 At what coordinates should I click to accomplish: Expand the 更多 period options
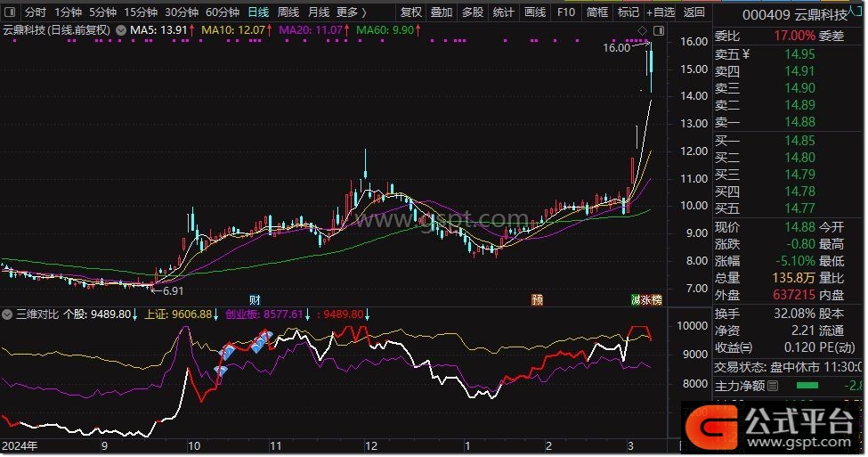click(x=351, y=12)
